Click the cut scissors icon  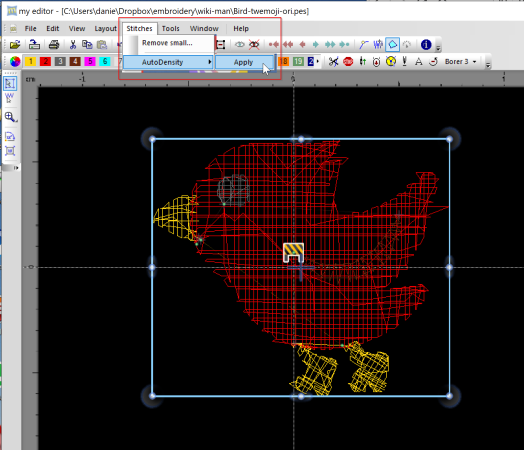pyautogui.click(x=73, y=44)
